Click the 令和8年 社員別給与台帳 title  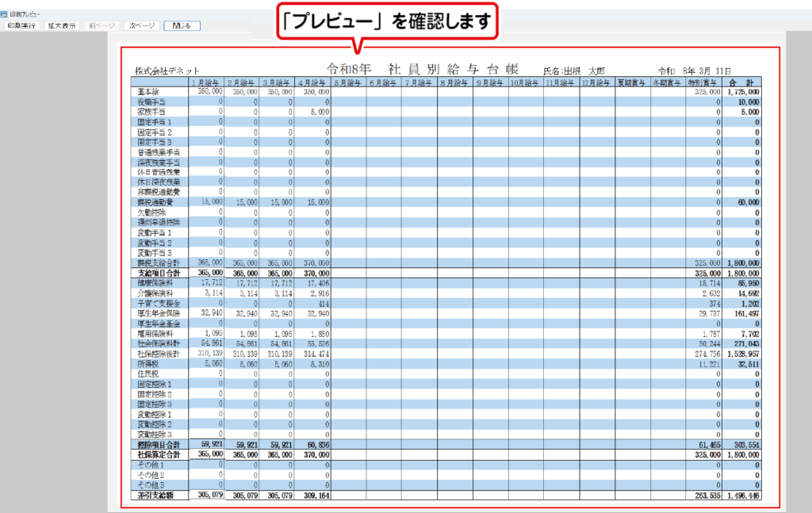coord(422,69)
